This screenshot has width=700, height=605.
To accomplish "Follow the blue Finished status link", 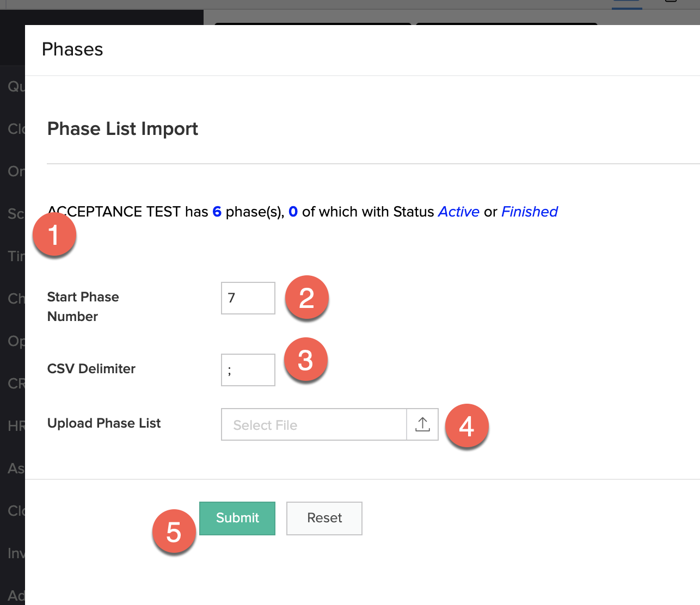I will [529, 212].
